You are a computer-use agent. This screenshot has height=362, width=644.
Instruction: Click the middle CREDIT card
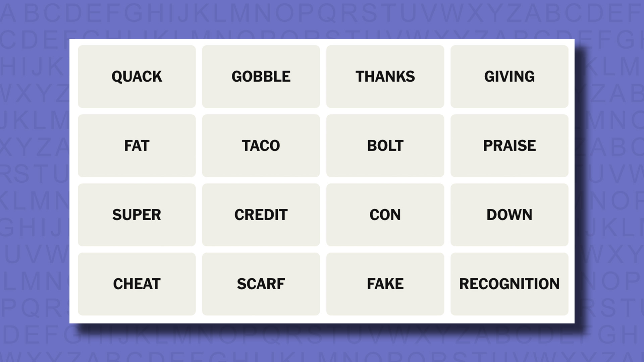click(261, 215)
